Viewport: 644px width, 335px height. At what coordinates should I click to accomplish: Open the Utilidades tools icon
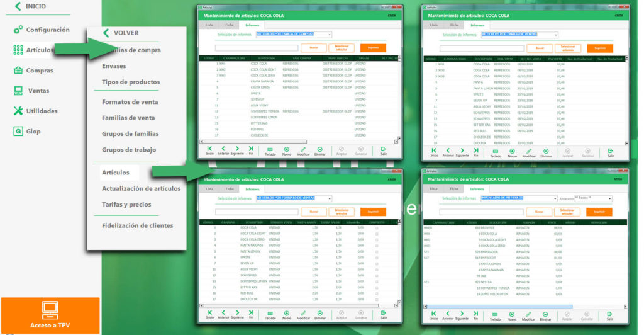(x=18, y=111)
